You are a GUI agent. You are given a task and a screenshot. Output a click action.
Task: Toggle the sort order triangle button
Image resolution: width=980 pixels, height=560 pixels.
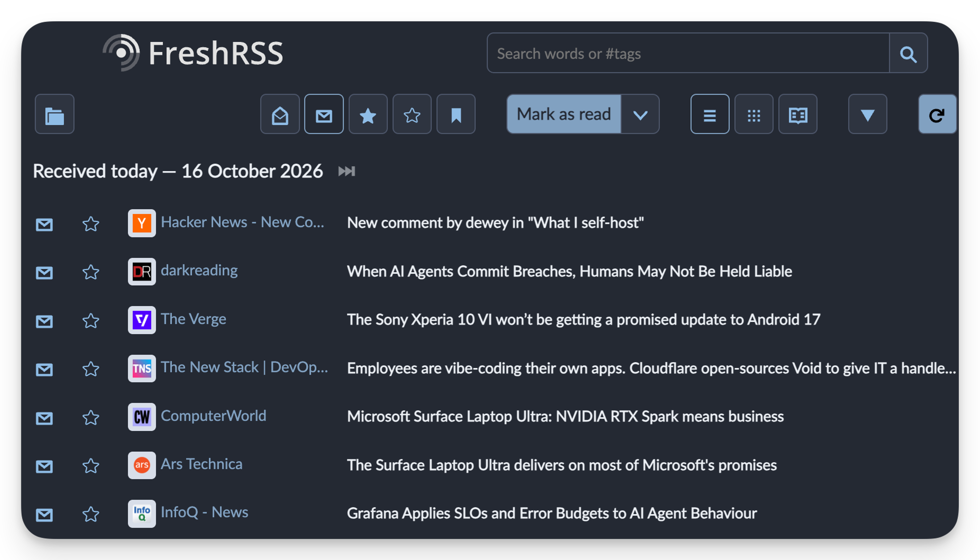pos(867,114)
